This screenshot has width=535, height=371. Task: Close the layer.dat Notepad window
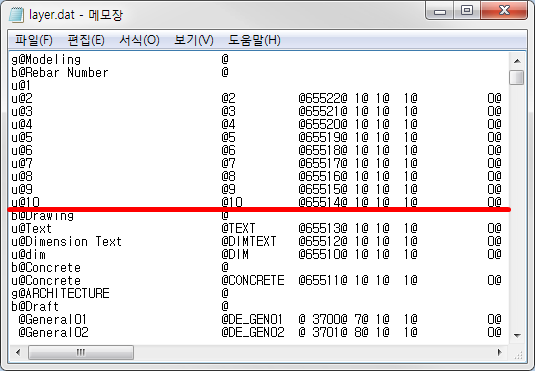pyautogui.click(x=504, y=11)
